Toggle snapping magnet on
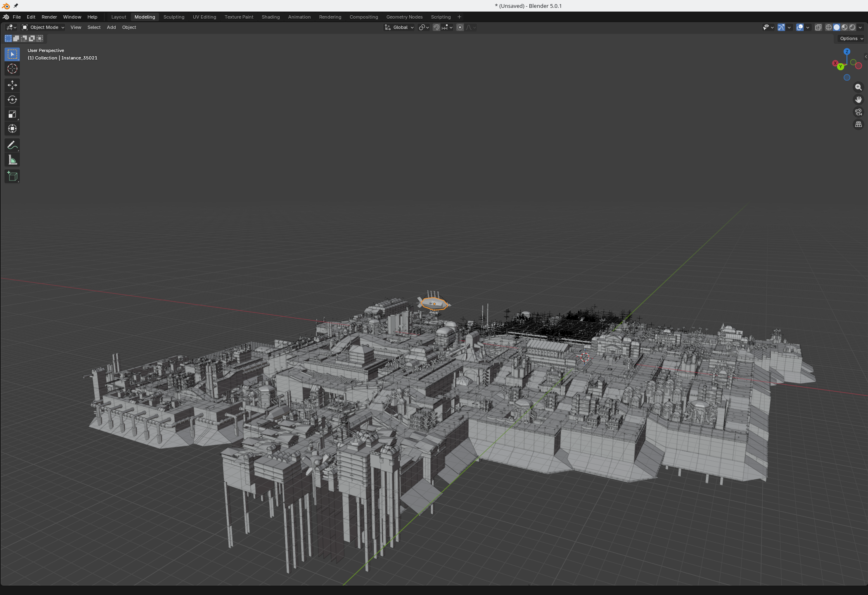This screenshot has width=868, height=595. pos(436,27)
